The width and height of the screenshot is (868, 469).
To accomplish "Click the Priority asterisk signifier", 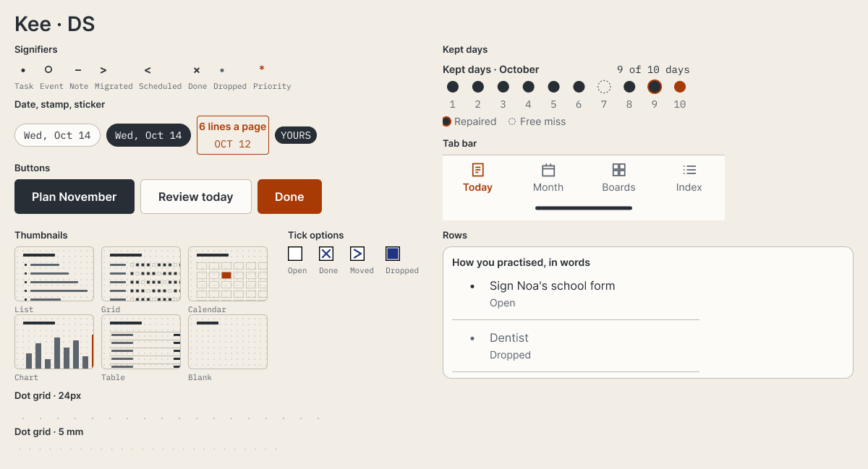I will click(x=262, y=69).
